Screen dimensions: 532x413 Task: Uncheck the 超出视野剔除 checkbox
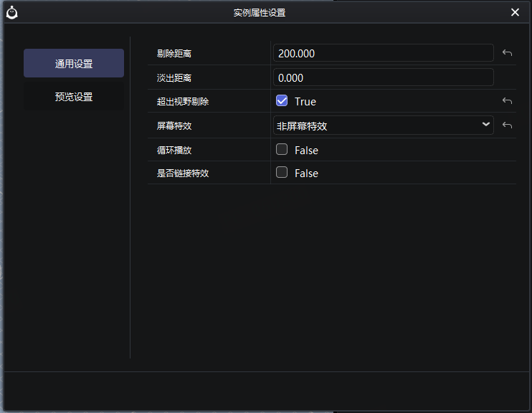click(x=282, y=101)
